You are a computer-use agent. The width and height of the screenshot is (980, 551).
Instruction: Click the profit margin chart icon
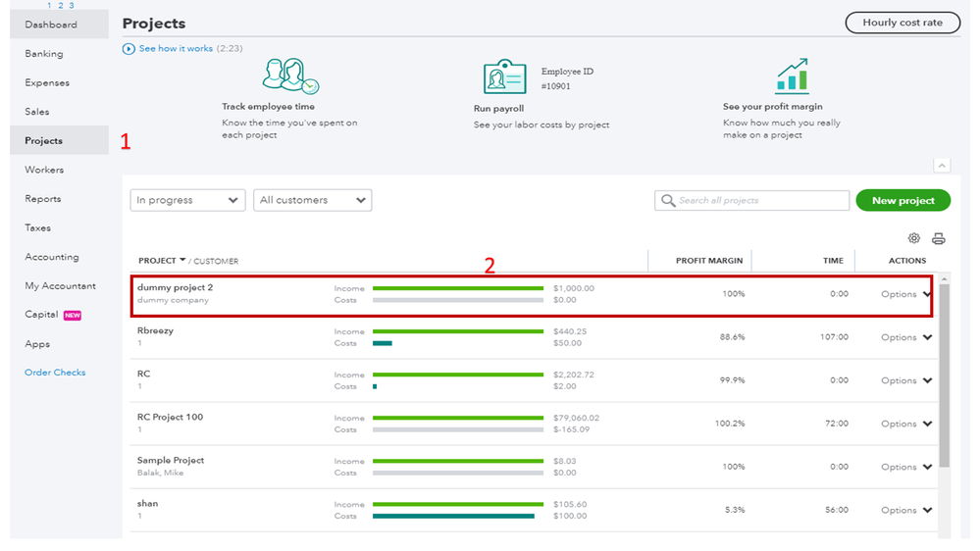(792, 75)
